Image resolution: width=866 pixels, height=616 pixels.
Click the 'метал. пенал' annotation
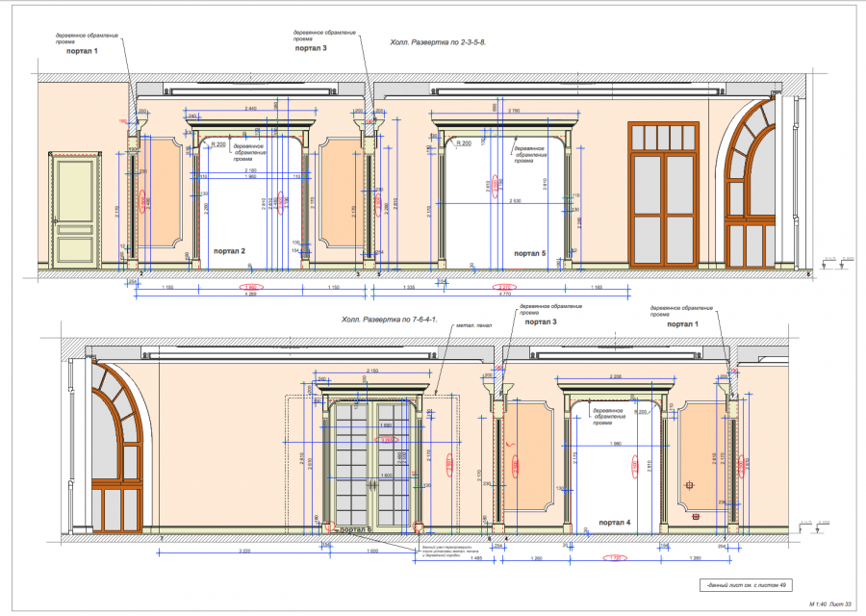point(473,325)
